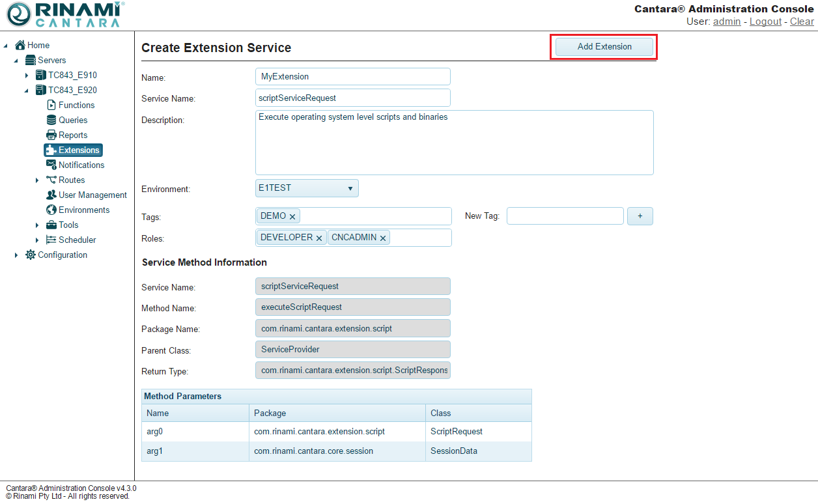Click the Logout link
The height and width of the screenshot is (504, 818).
(x=765, y=21)
